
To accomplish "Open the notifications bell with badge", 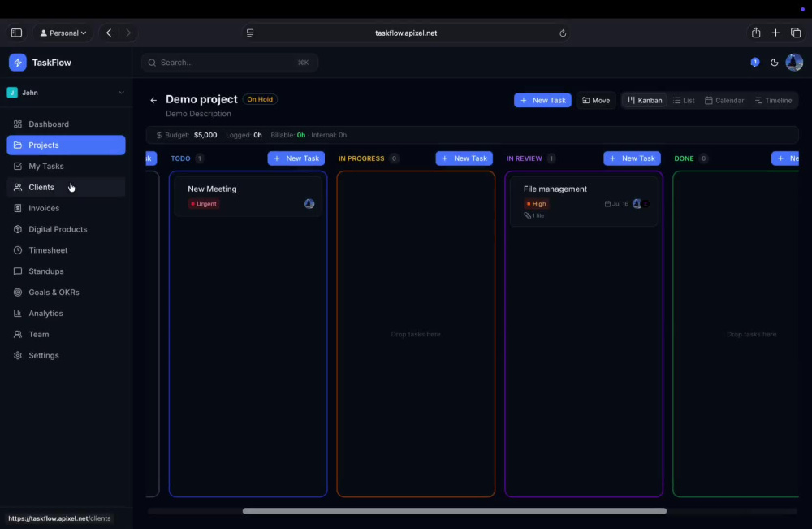I will (755, 63).
